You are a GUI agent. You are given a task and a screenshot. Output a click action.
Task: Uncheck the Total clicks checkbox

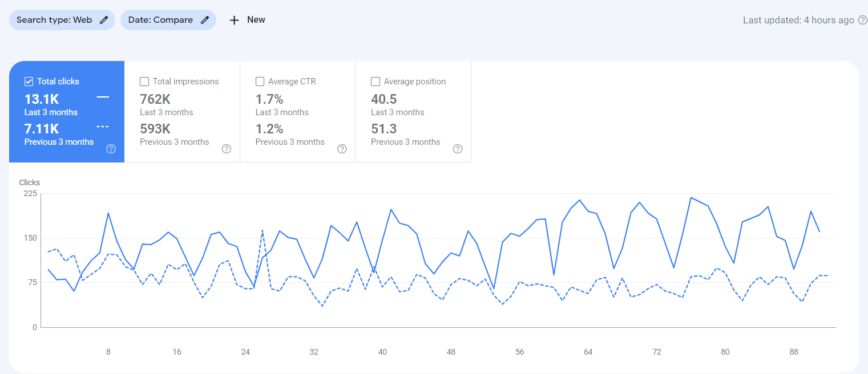pos(29,81)
